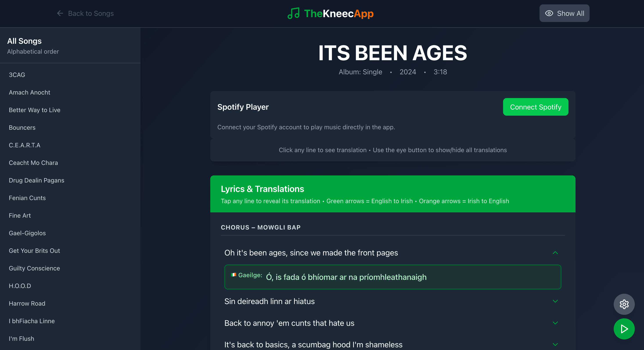
Task: Expand the chevron on 'It's back to basics' line
Action: (x=555, y=344)
